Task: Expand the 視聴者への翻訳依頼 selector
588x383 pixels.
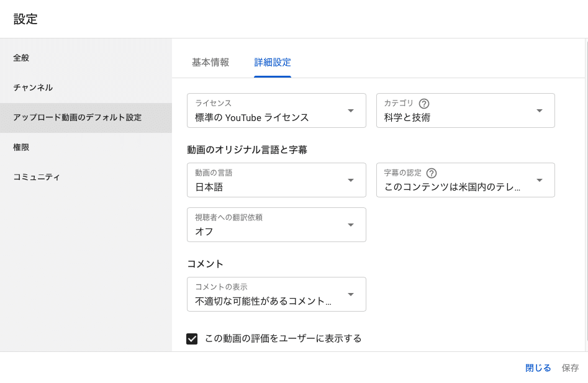Action: coord(276,225)
